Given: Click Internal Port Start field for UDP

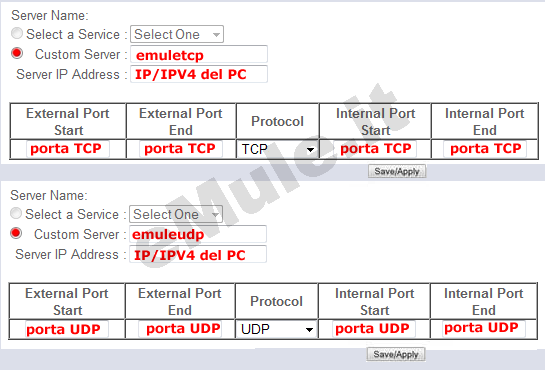Looking at the screenshot, I should 374,329.
